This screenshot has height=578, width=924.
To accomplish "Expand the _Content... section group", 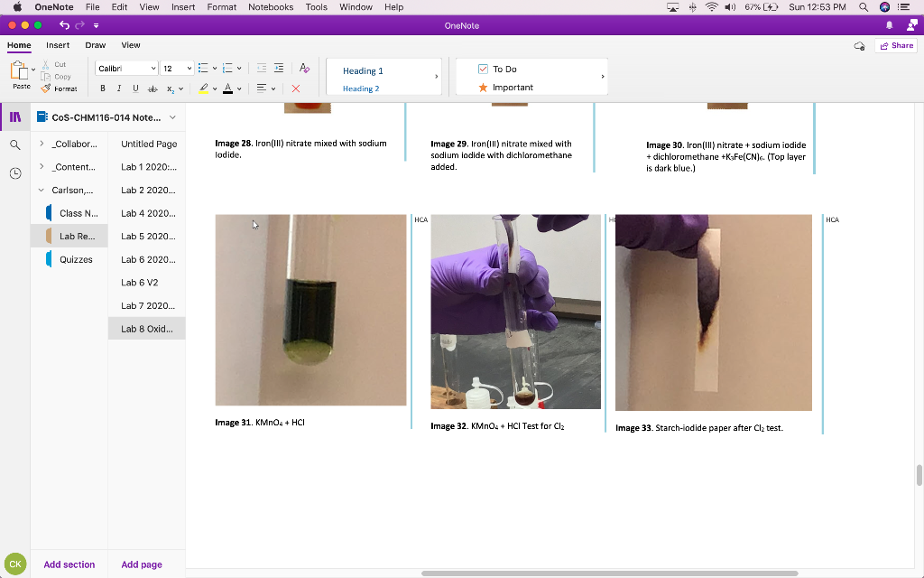I will 42,167.
